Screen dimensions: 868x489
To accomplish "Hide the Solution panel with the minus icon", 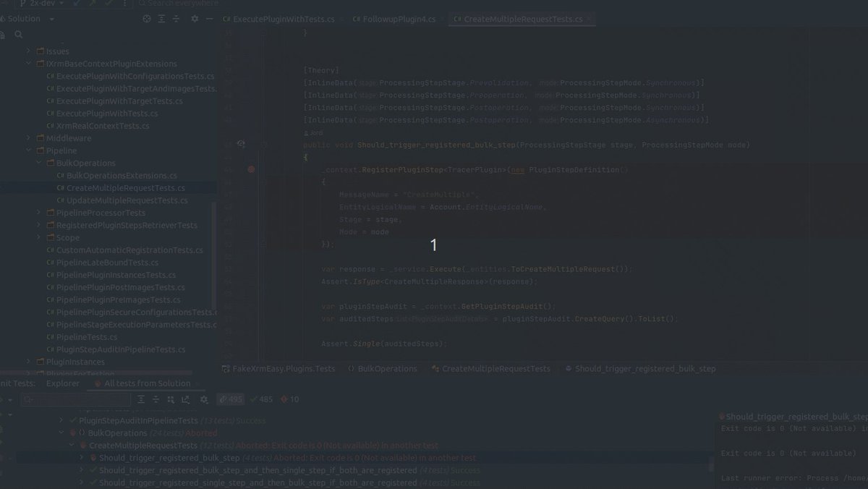I will [210, 19].
